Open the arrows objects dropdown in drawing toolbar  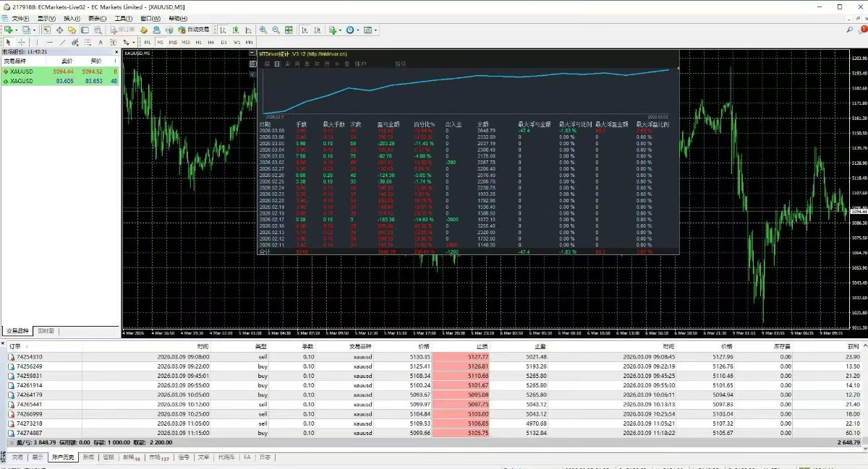(x=135, y=43)
